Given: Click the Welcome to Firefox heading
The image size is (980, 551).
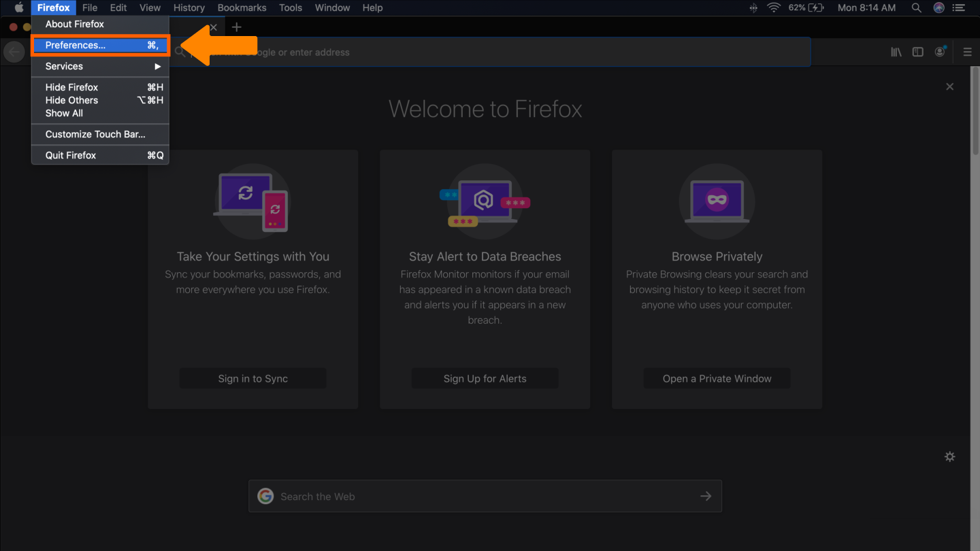Looking at the screenshot, I should (485, 109).
